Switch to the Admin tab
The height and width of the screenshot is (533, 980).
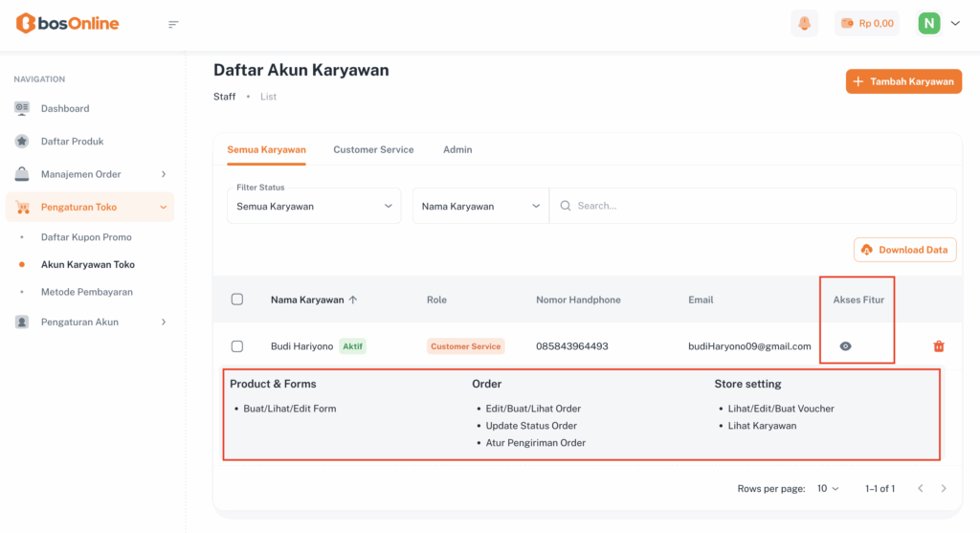[x=457, y=149]
